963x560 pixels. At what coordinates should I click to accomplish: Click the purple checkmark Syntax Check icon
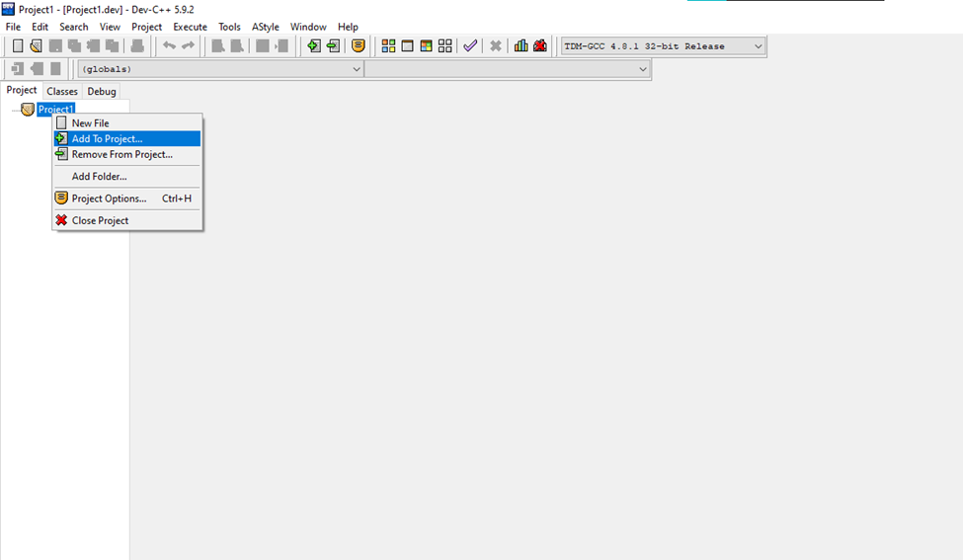[x=470, y=46]
